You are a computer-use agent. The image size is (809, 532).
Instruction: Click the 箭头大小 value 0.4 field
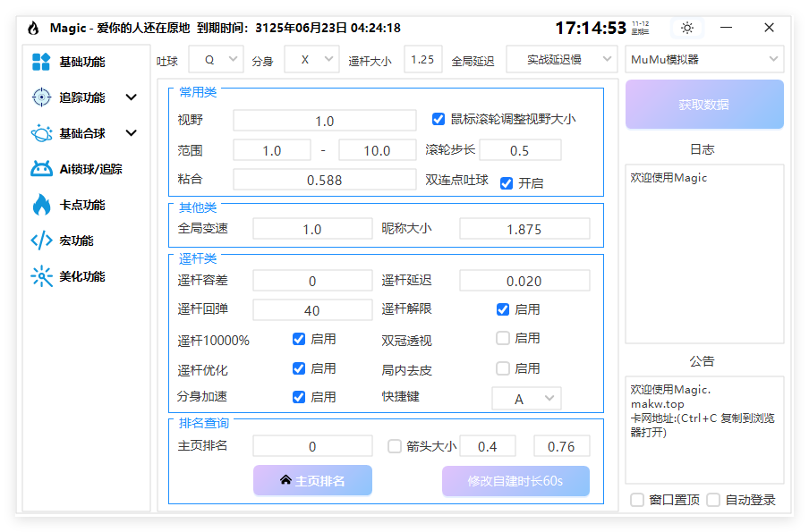pos(487,445)
